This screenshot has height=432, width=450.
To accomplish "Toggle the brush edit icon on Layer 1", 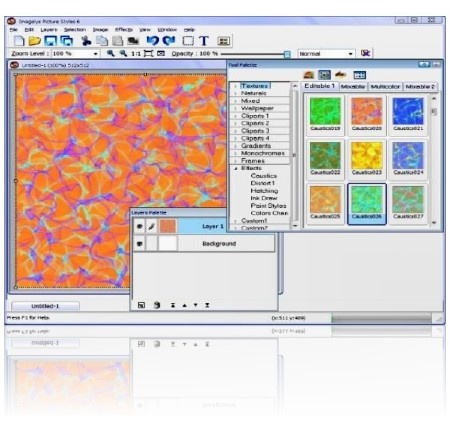I will click(152, 226).
